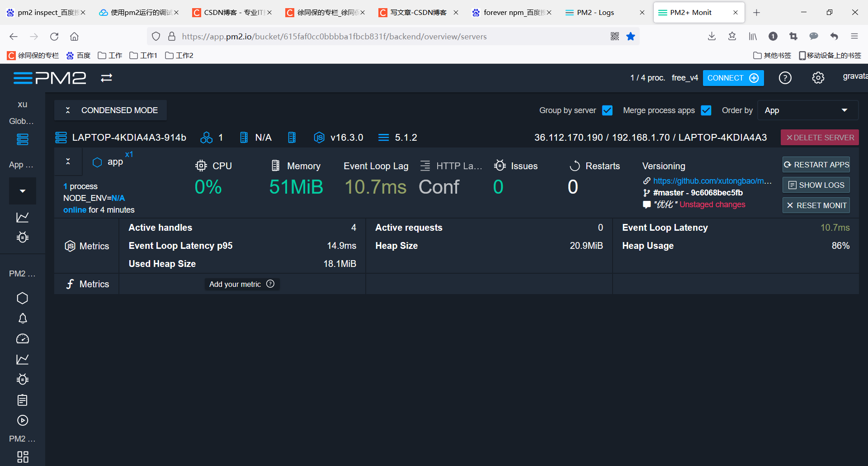Switch to the 徐同保的专栏 tab
The height and width of the screenshot is (466, 868).
325,13
